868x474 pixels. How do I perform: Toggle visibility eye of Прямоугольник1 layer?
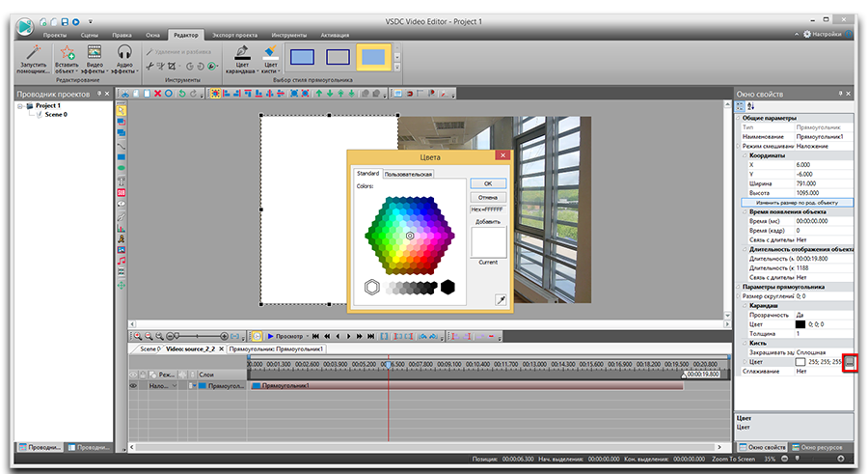pos(133,385)
